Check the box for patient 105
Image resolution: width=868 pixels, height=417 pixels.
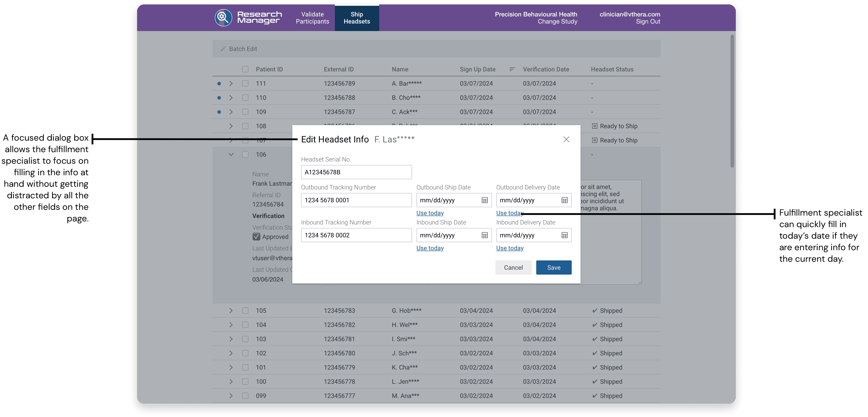(x=245, y=311)
